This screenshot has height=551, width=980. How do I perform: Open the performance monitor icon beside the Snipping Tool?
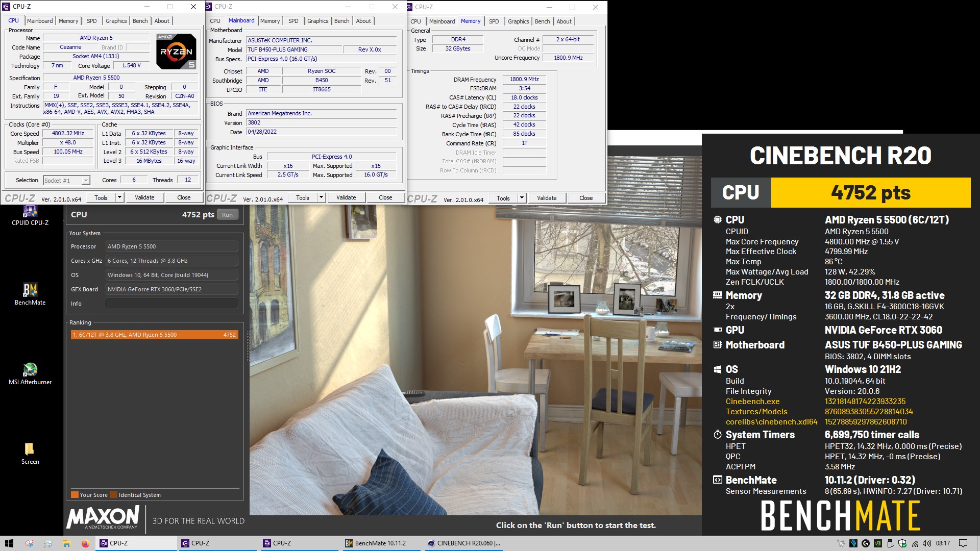coord(48,543)
